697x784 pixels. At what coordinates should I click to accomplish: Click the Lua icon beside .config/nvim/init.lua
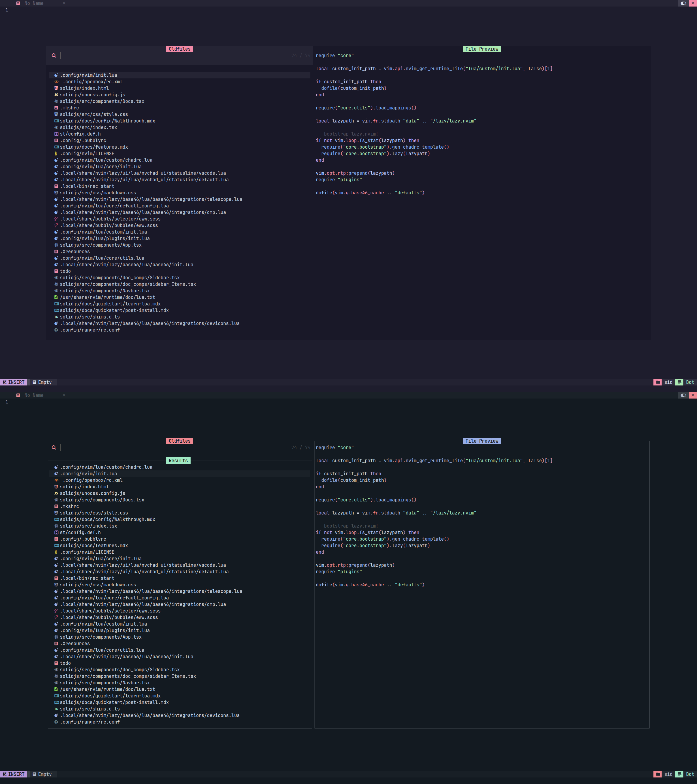pos(56,75)
